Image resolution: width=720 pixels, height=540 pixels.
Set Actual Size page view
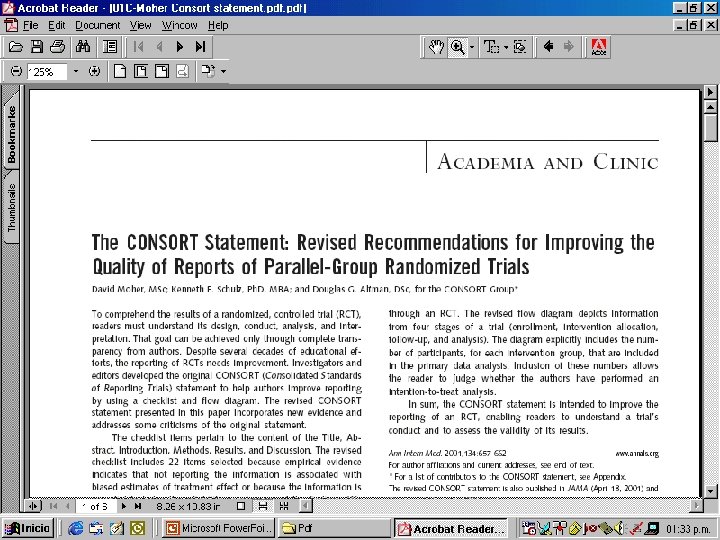point(120,71)
